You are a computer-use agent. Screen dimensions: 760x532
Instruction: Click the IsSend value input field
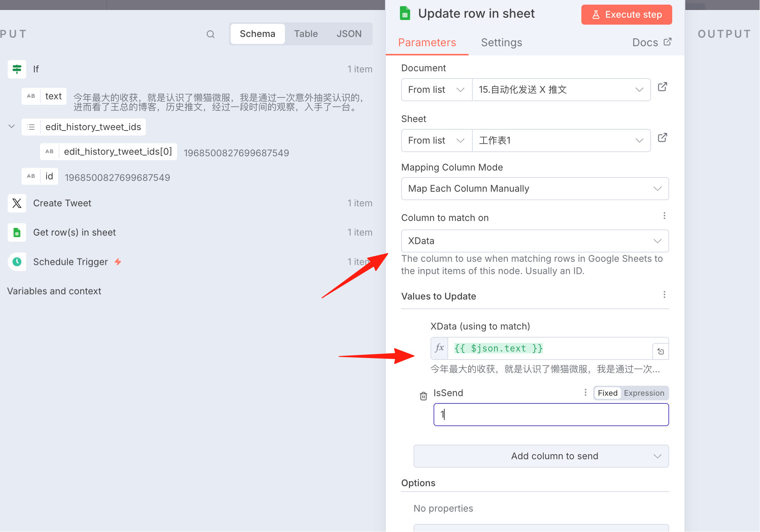click(551, 415)
